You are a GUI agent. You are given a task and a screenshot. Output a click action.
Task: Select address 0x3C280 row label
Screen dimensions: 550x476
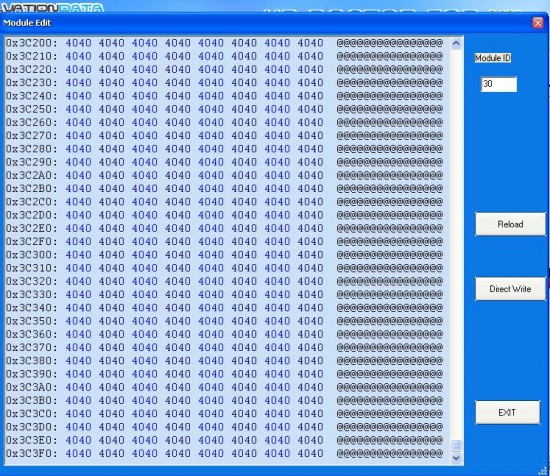click(31, 149)
